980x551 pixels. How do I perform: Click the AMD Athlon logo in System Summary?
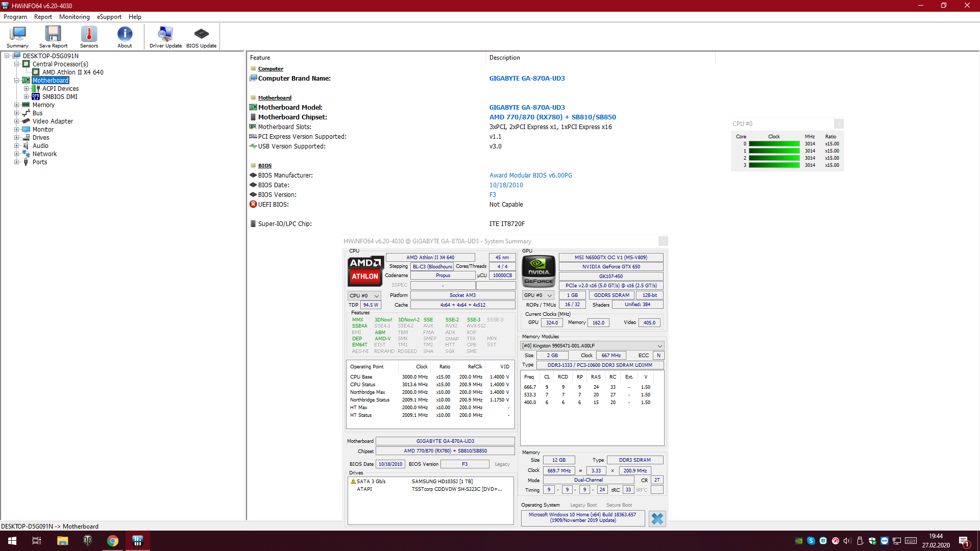tap(365, 271)
